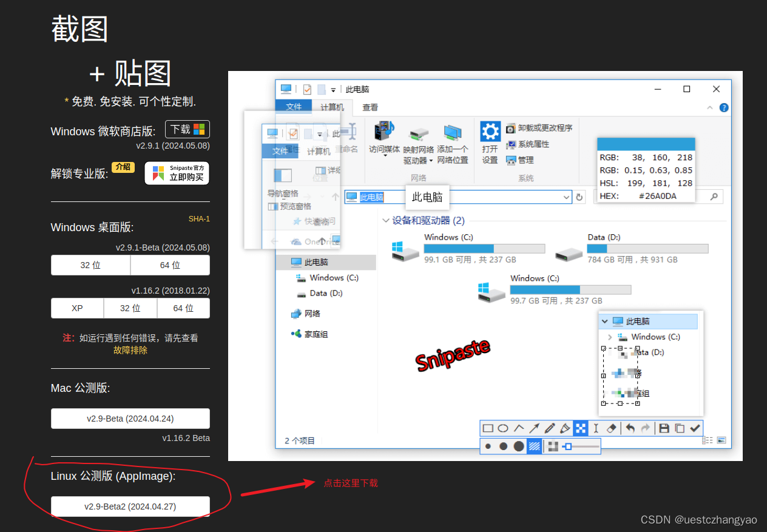Click the redo arrow in Snipaste toolbar
This screenshot has width=767, height=532.
(x=645, y=428)
